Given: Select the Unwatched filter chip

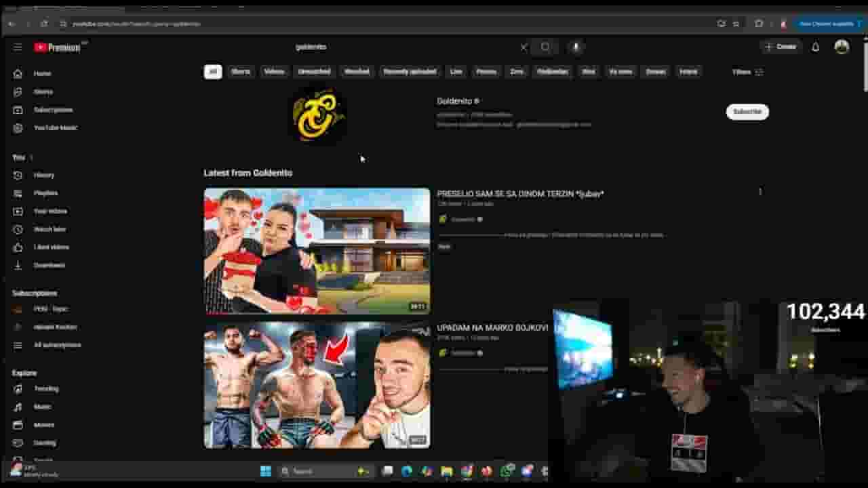Looking at the screenshot, I should 314,72.
